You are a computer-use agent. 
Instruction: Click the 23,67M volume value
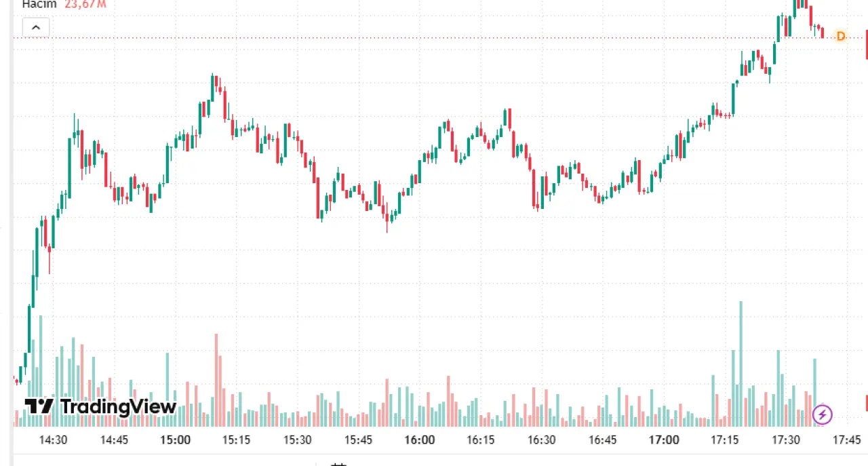[85, 4]
